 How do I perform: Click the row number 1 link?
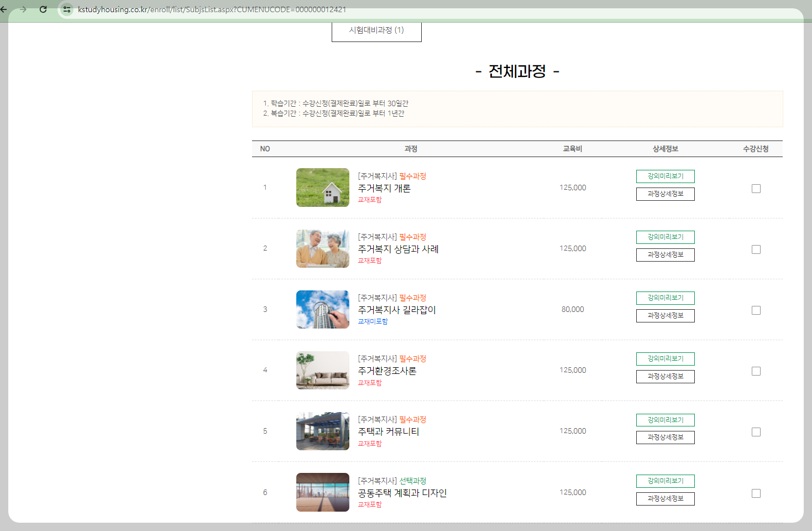coord(265,187)
